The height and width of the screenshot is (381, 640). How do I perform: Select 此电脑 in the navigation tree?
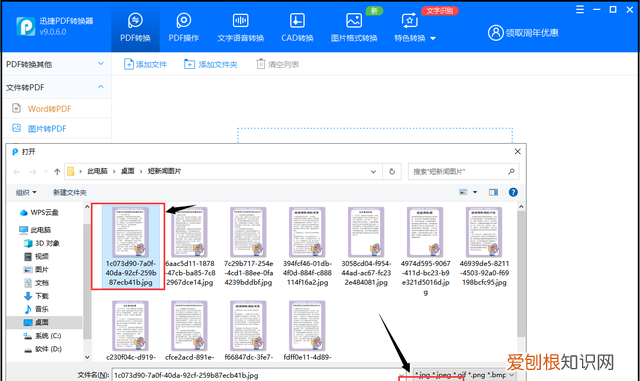tap(35, 230)
